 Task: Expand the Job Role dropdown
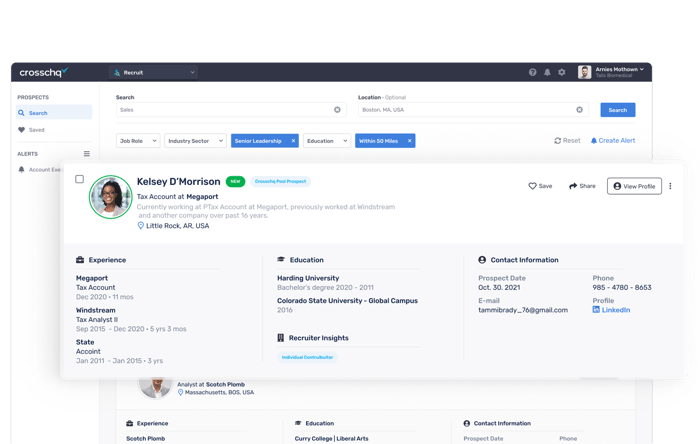(x=138, y=141)
